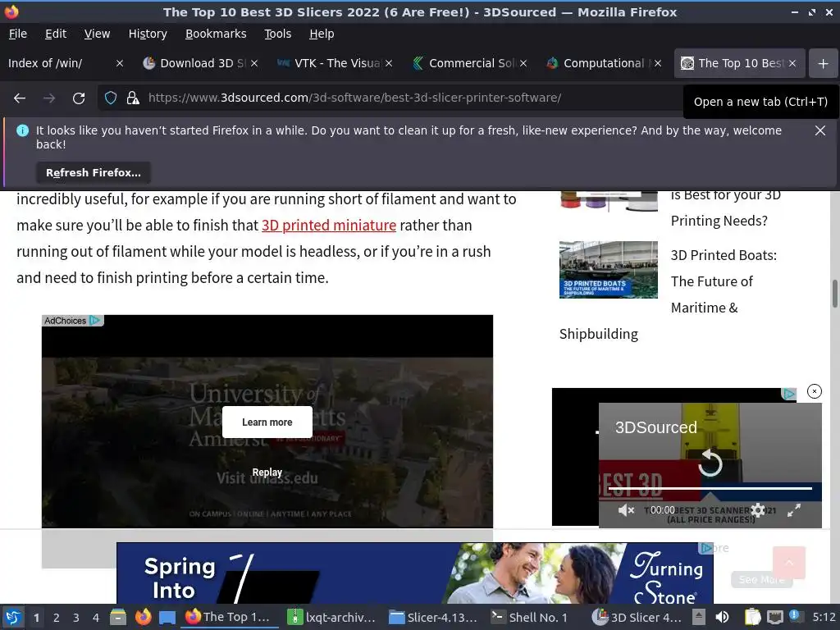This screenshot has width=840, height=630.
Task: Unmute the 3DSourced video player
Action: 626,510
